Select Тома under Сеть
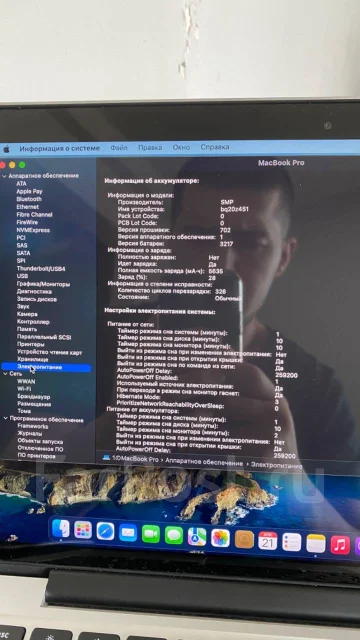This screenshot has height=640, width=360. click(x=24, y=411)
